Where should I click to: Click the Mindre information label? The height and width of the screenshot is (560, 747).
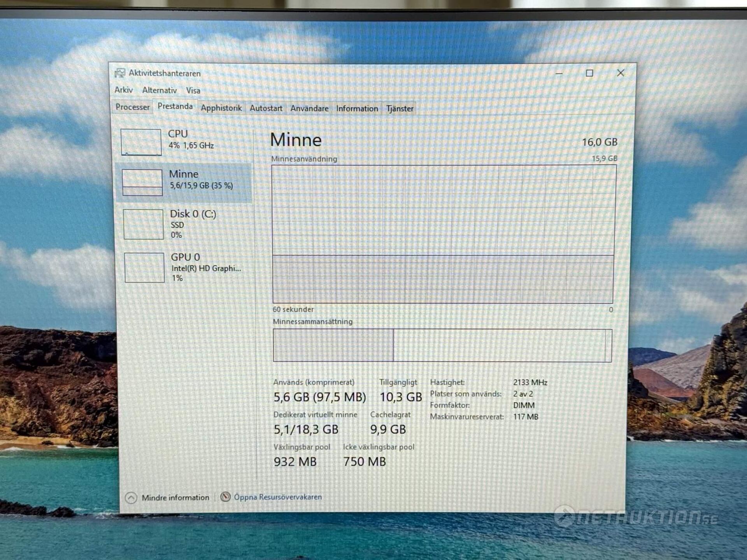pyautogui.click(x=175, y=497)
